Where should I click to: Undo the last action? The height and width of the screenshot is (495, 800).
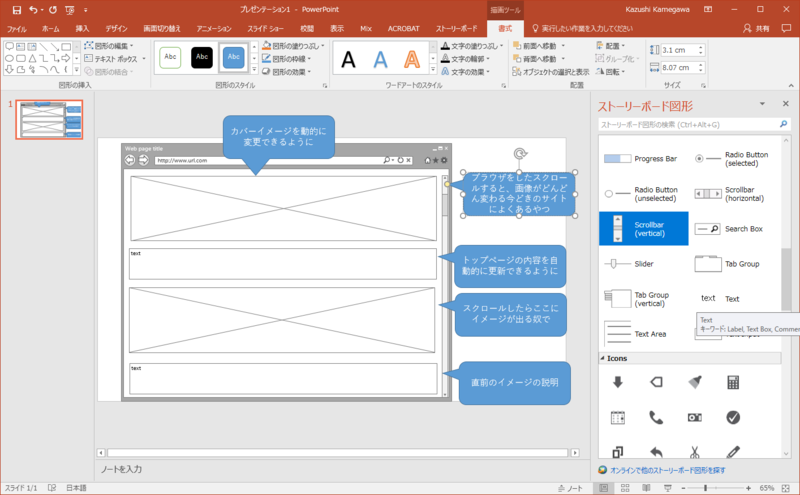click(x=33, y=10)
